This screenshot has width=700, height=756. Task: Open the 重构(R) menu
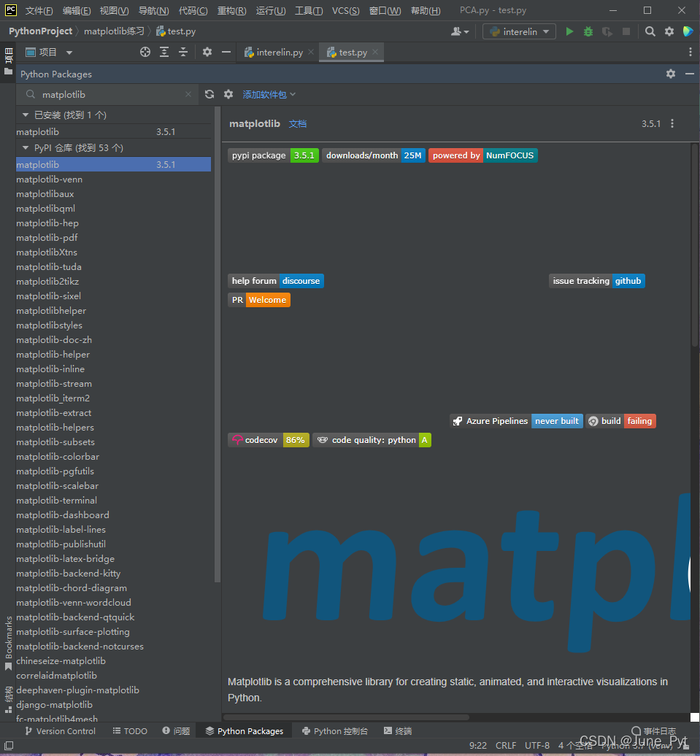pyautogui.click(x=231, y=11)
